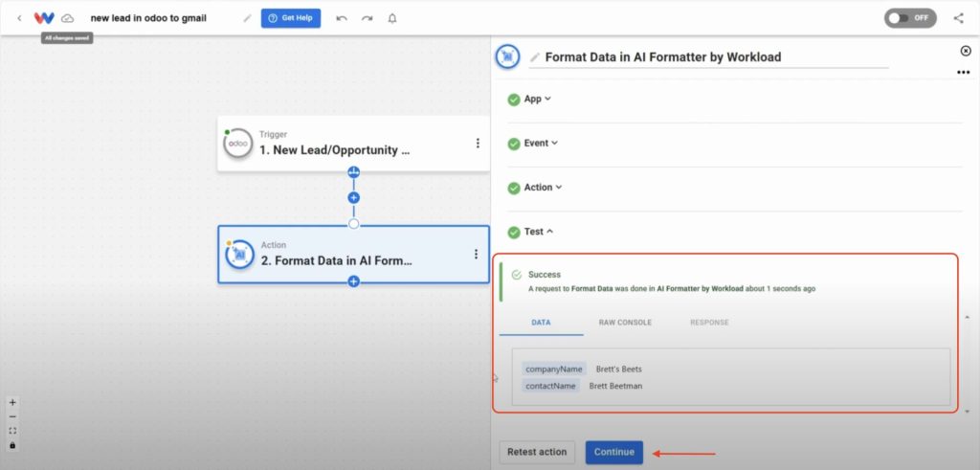Click the value Brett's Beets
980x470 pixels.
coord(619,369)
